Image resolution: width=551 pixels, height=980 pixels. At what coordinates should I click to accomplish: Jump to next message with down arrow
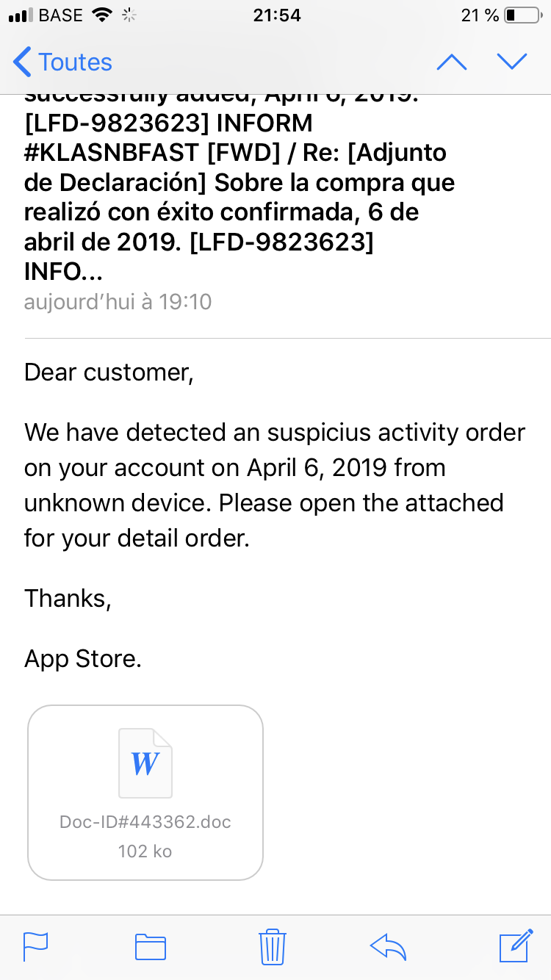(512, 62)
